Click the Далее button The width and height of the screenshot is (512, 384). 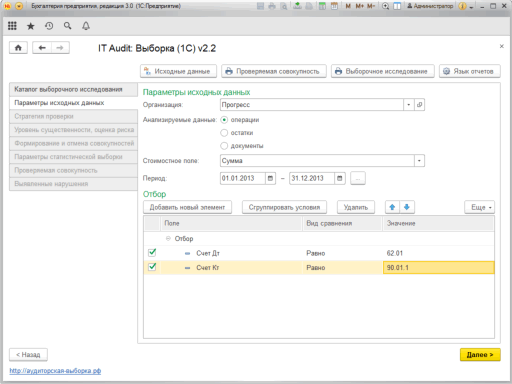pyautogui.click(x=480, y=355)
